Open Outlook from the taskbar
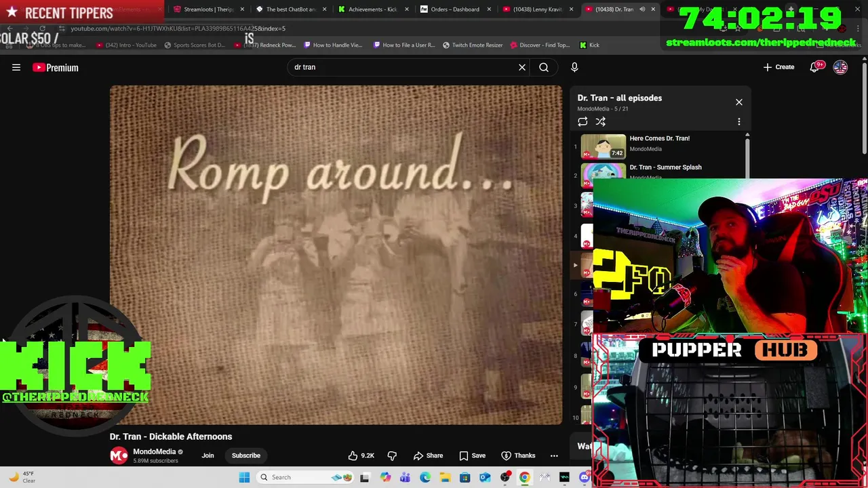The image size is (868, 488). [x=485, y=477]
